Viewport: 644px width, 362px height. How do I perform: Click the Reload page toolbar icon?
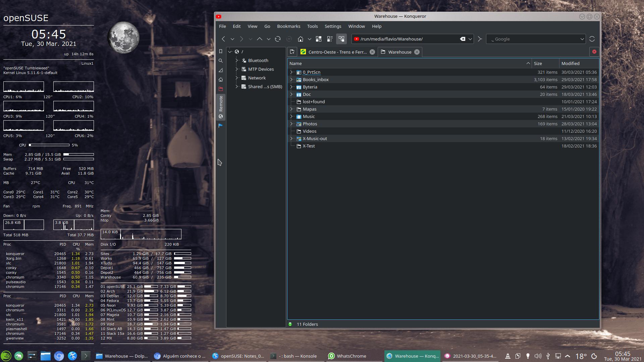[278, 39]
